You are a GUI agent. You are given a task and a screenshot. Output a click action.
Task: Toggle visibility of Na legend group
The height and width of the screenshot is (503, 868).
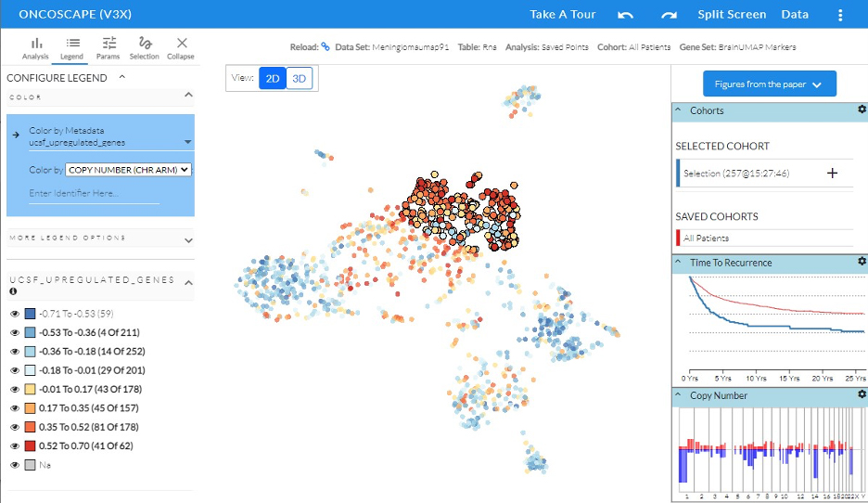pos(15,464)
